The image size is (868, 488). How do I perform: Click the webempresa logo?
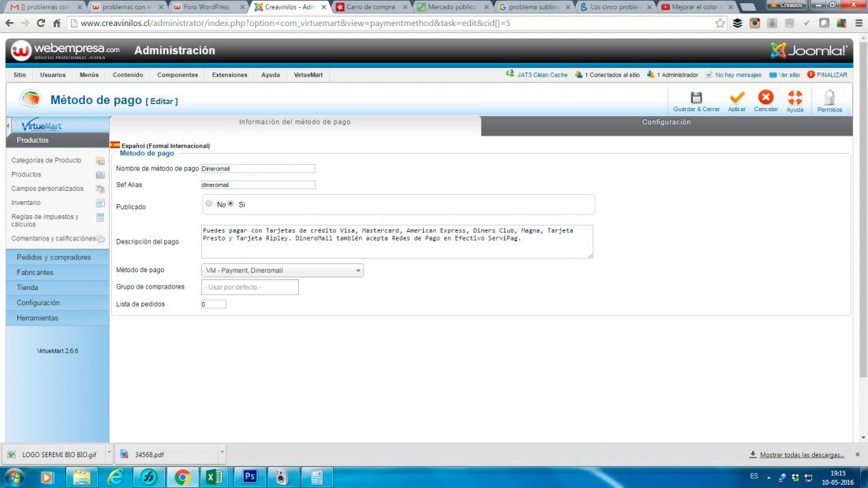pos(65,50)
